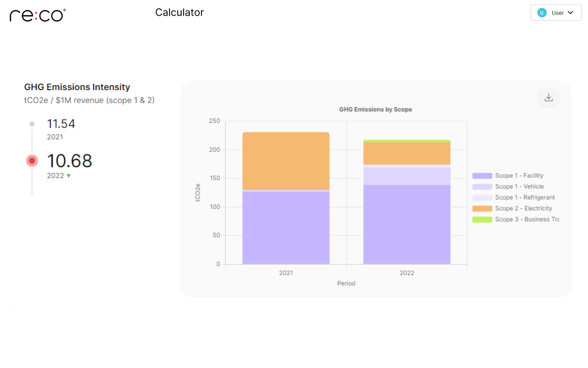Click the 2022 green business travel segment
This screenshot has height=368, width=588.
(x=407, y=141)
